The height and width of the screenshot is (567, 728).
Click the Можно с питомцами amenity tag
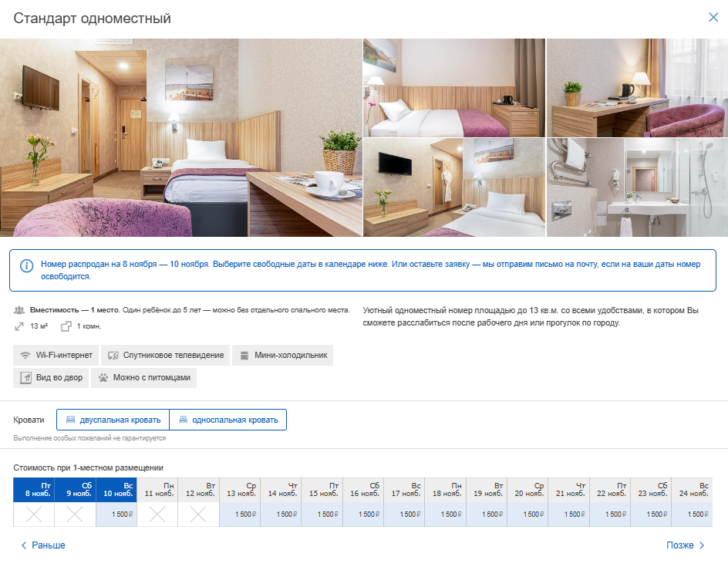coord(144,378)
